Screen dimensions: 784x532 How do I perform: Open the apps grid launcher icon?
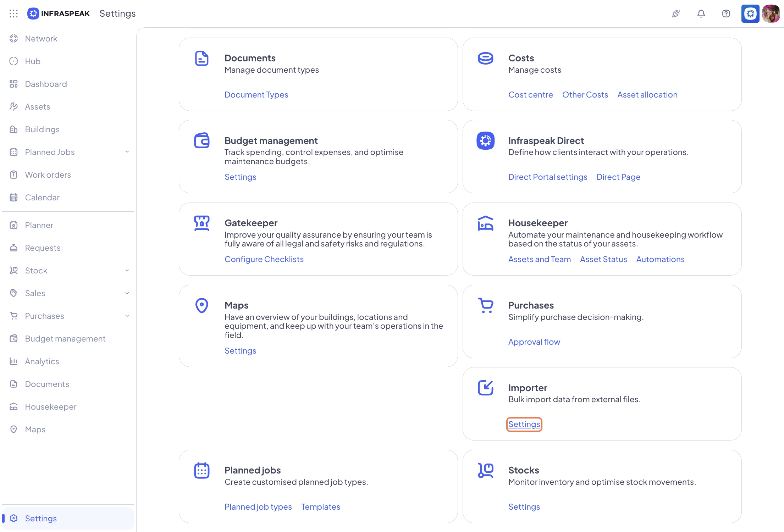click(x=13, y=13)
